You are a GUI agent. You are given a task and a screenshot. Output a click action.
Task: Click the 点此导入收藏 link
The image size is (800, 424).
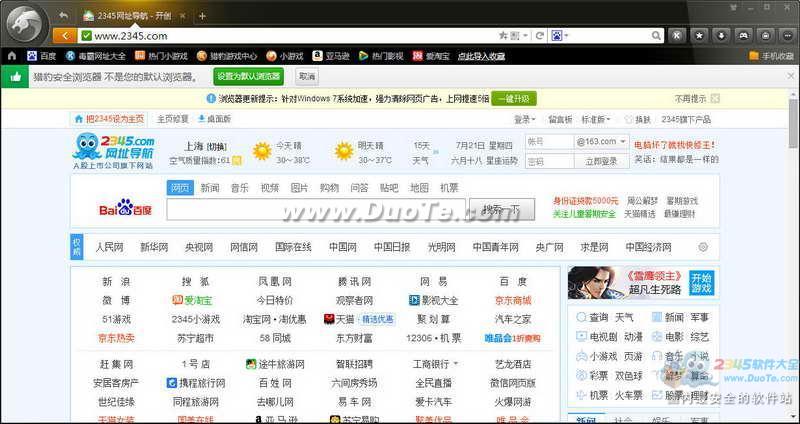(x=481, y=56)
